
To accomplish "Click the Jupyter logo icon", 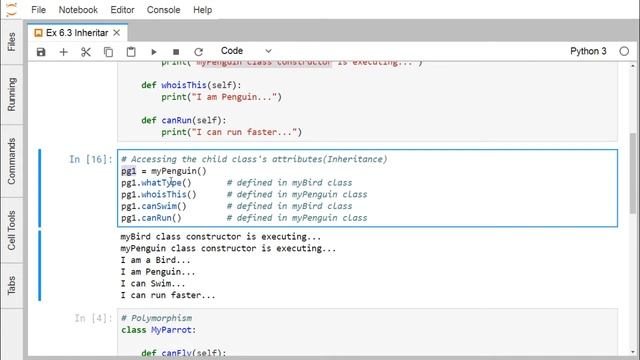I will click(11, 9).
